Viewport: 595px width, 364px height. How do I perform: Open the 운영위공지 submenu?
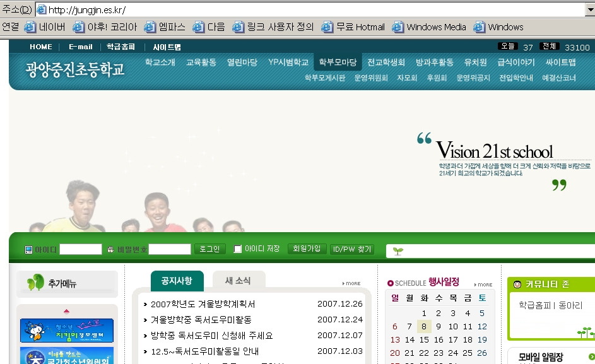coord(473,78)
